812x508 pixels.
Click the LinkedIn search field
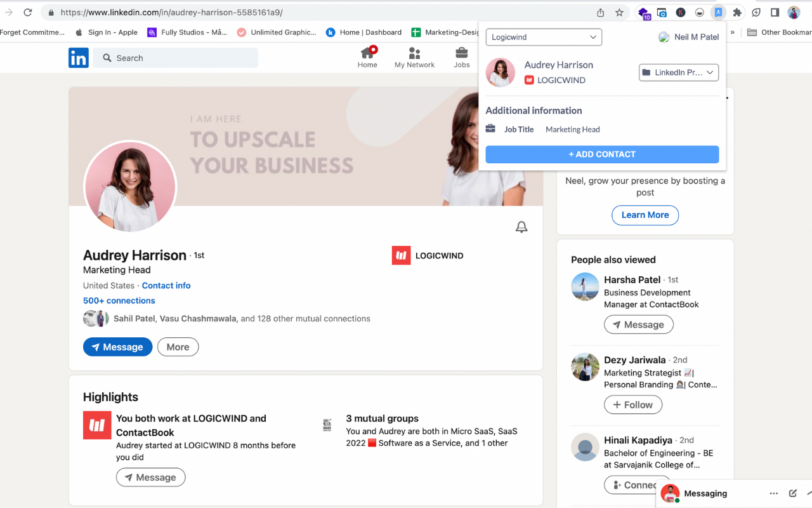tap(176, 58)
